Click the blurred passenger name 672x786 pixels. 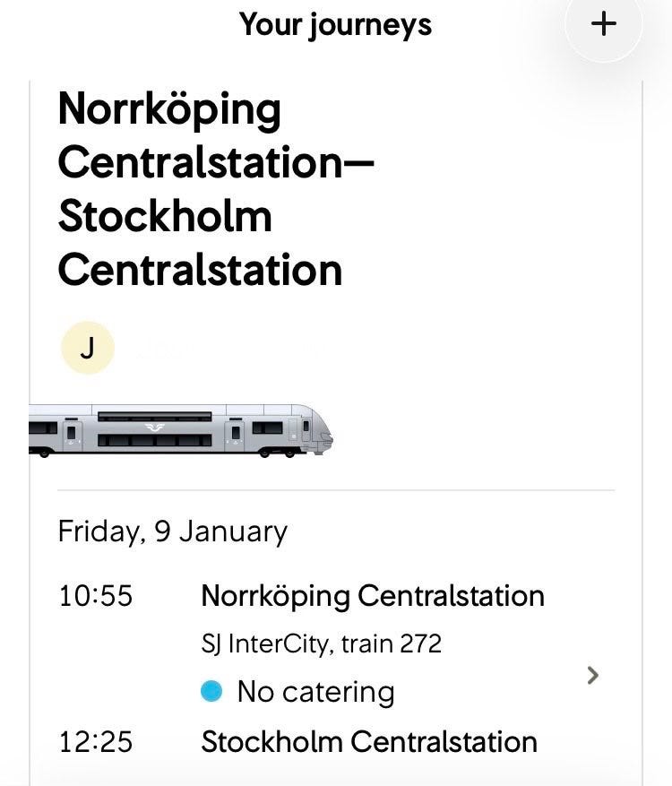[224, 348]
